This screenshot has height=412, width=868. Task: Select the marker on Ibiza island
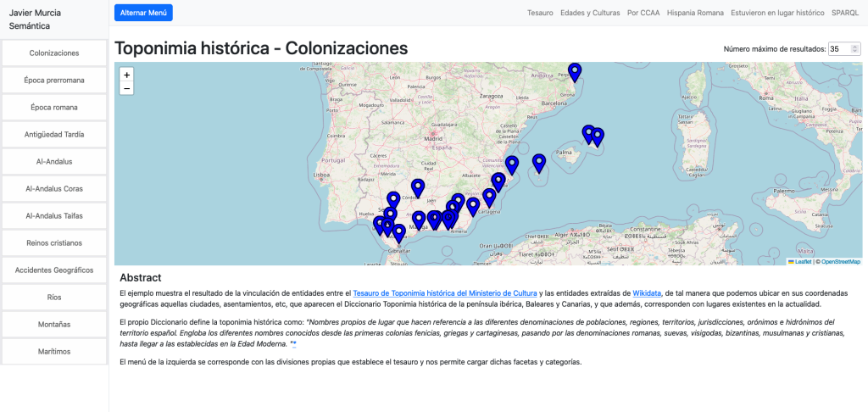point(538,163)
